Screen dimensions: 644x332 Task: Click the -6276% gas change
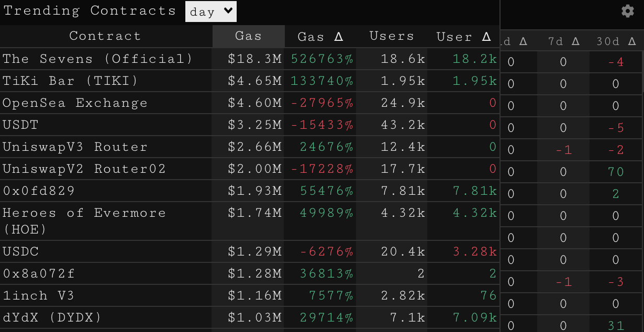coord(327,251)
